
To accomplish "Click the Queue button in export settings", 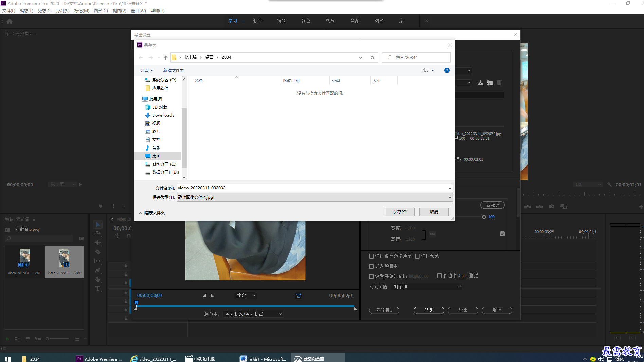I will point(429,310).
